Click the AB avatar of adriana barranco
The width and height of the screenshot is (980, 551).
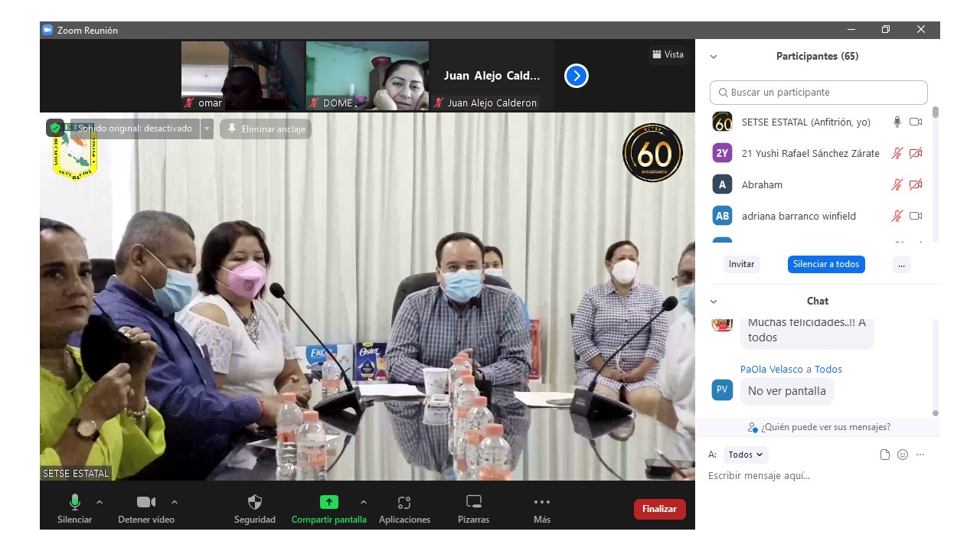[x=723, y=216]
